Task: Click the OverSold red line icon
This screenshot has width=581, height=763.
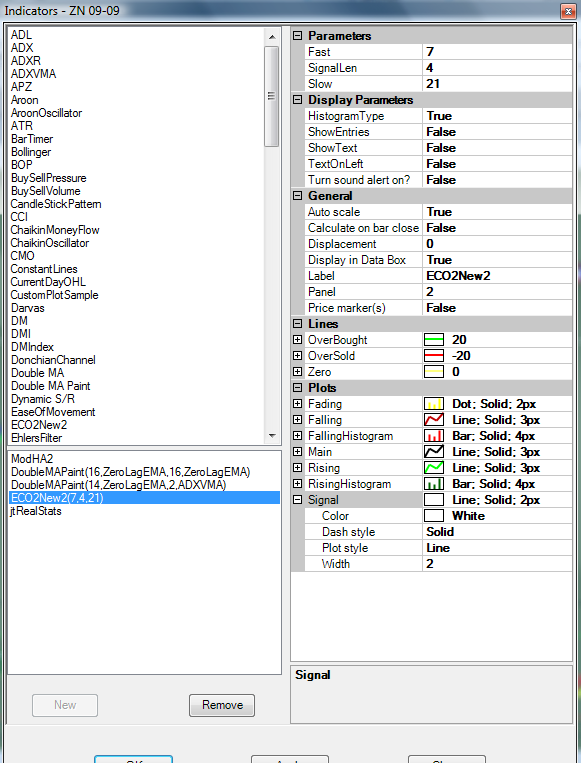Action: [434, 356]
